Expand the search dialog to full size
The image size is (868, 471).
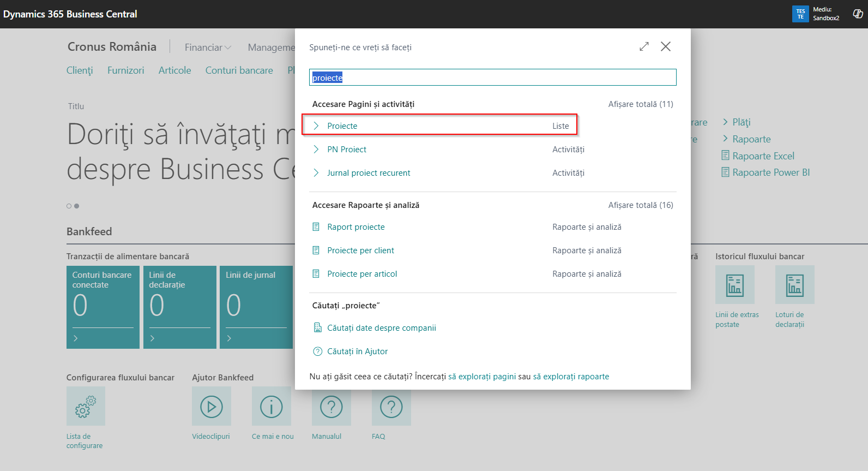click(644, 47)
